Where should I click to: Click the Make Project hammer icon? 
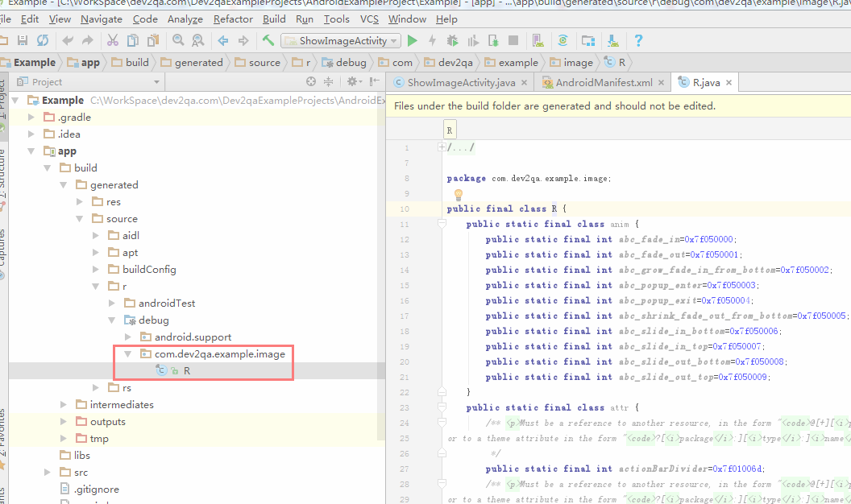pos(268,40)
